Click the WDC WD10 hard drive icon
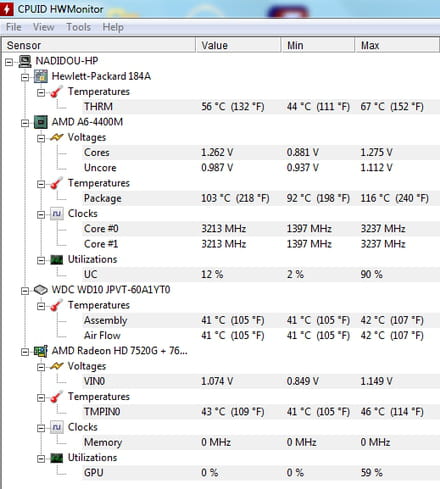The width and height of the screenshot is (440, 489). tap(41, 290)
